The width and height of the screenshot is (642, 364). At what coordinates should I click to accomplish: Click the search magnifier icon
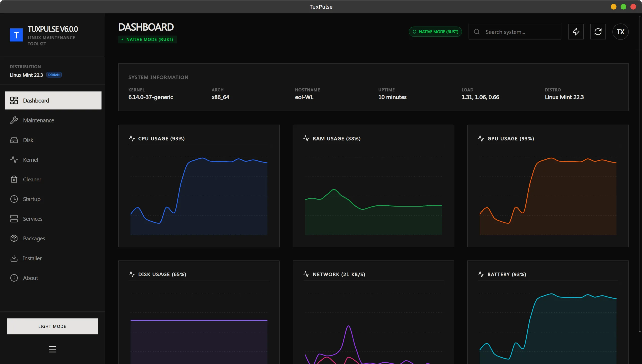(x=477, y=32)
